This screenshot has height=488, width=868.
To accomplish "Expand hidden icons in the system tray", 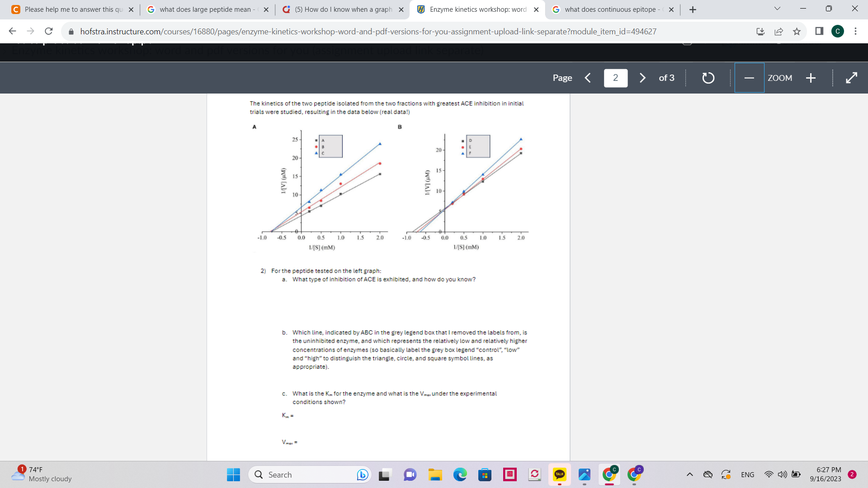I will tap(690, 474).
